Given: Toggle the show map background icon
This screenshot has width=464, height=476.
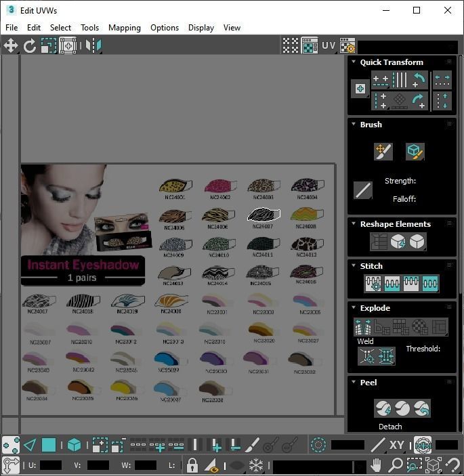Looking at the screenshot, I should pyautogui.click(x=310, y=45).
